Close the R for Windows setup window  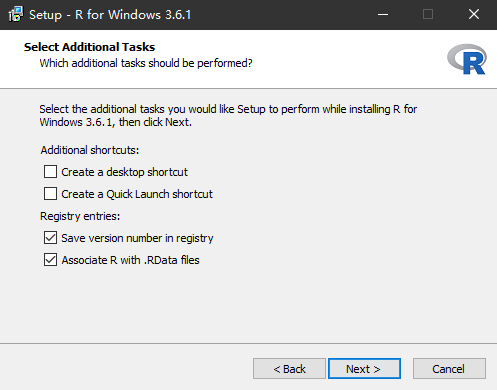point(474,14)
